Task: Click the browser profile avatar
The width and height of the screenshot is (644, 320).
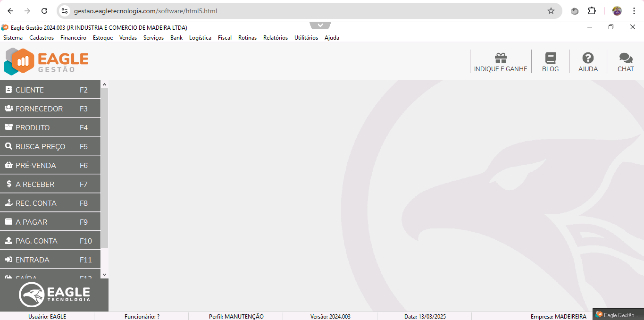Action: coord(617,11)
